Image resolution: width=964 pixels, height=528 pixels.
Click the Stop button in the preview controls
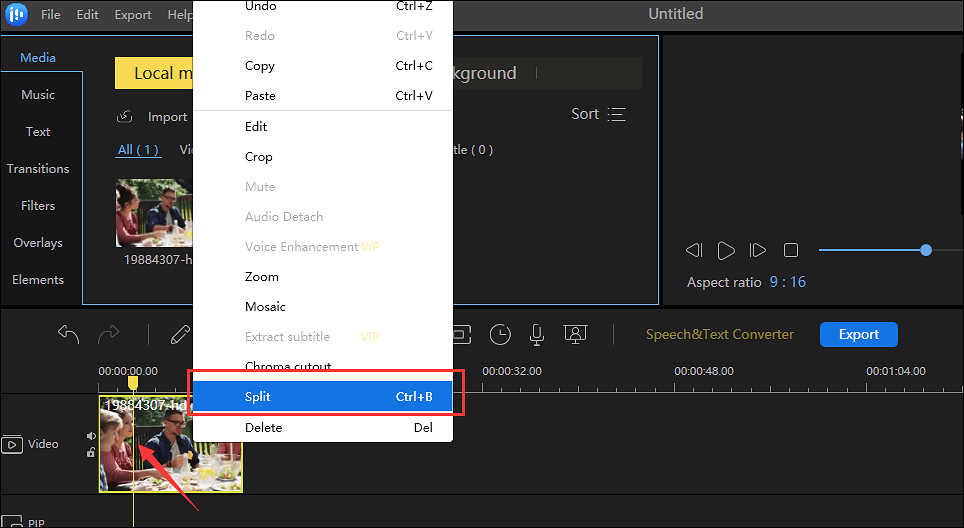point(790,250)
